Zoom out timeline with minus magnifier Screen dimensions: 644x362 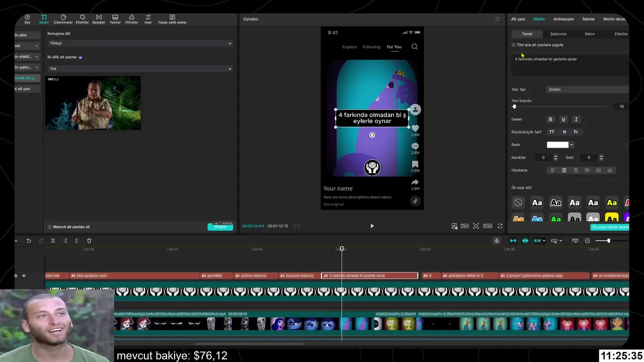click(x=587, y=241)
